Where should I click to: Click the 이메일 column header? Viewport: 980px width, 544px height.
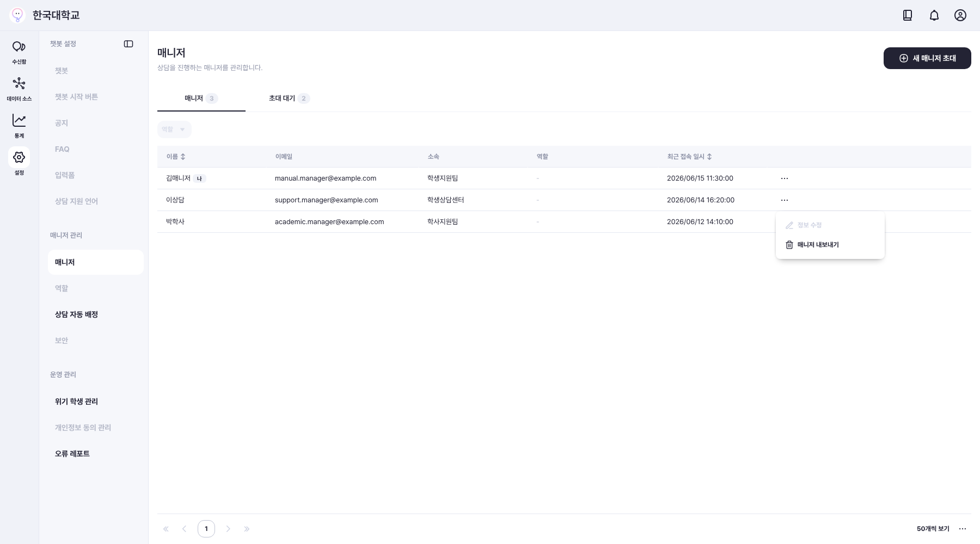point(284,157)
